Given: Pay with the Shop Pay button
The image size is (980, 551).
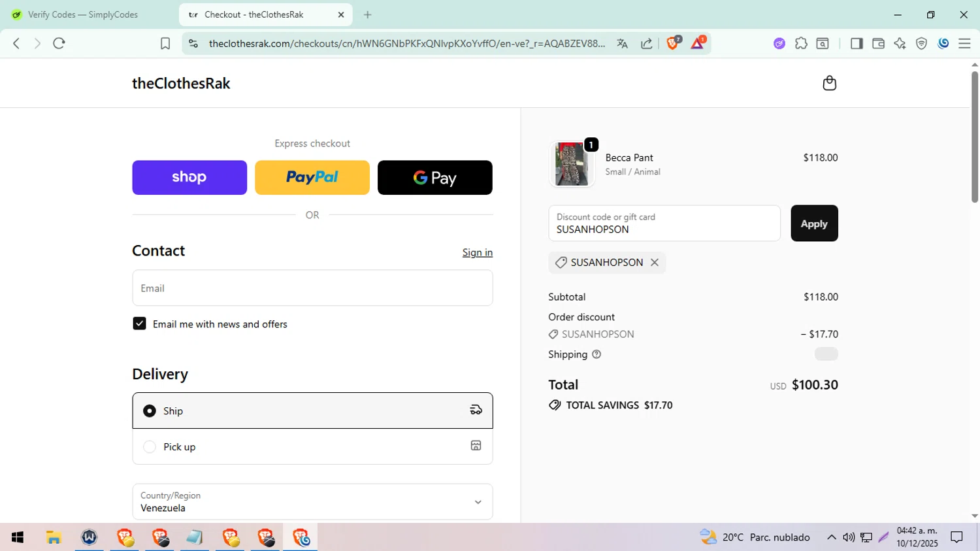Looking at the screenshot, I should coord(189,177).
